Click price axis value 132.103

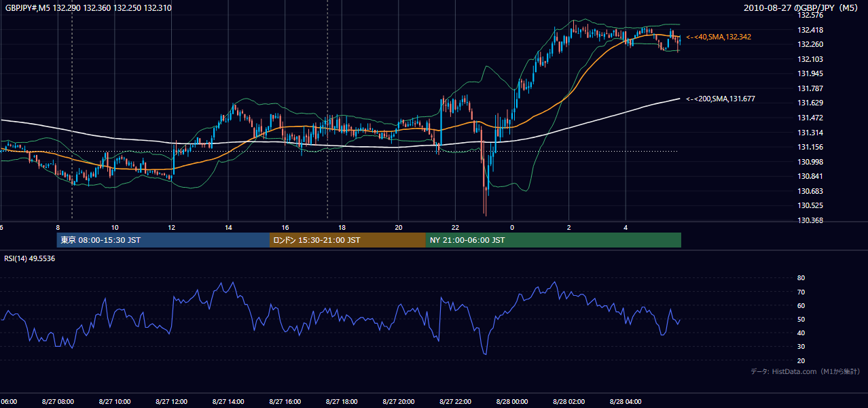click(x=810, y=59)
